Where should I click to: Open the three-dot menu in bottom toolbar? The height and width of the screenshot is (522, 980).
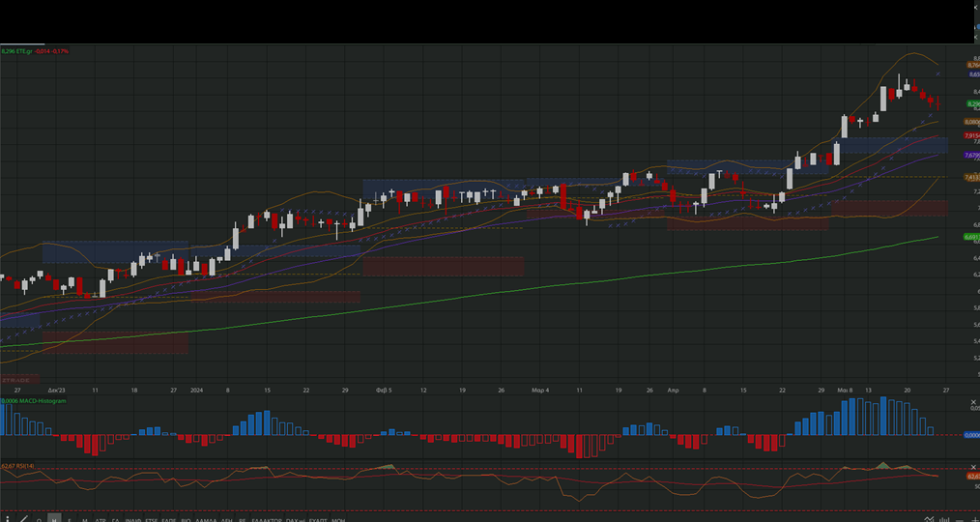(8, 519)
